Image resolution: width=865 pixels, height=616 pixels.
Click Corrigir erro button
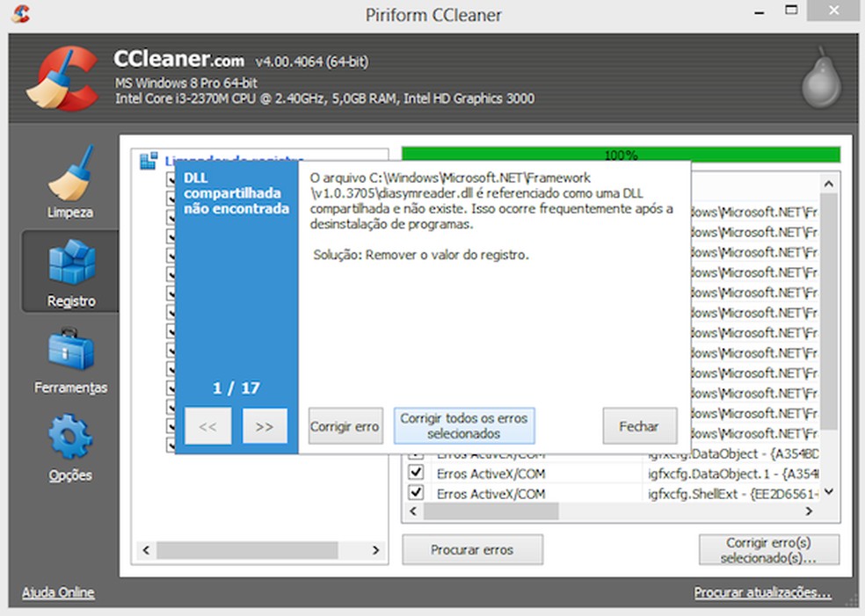[x=345, y=427]
